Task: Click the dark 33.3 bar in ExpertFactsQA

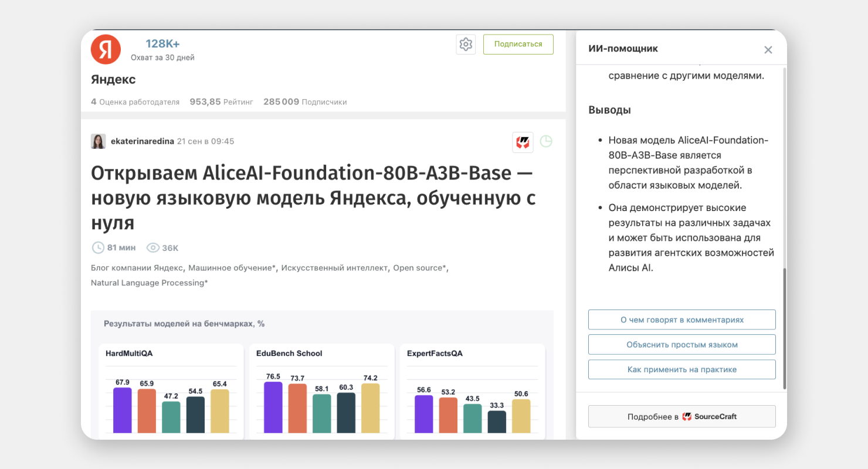Action: pyautogui.click(x=497, y=422)
